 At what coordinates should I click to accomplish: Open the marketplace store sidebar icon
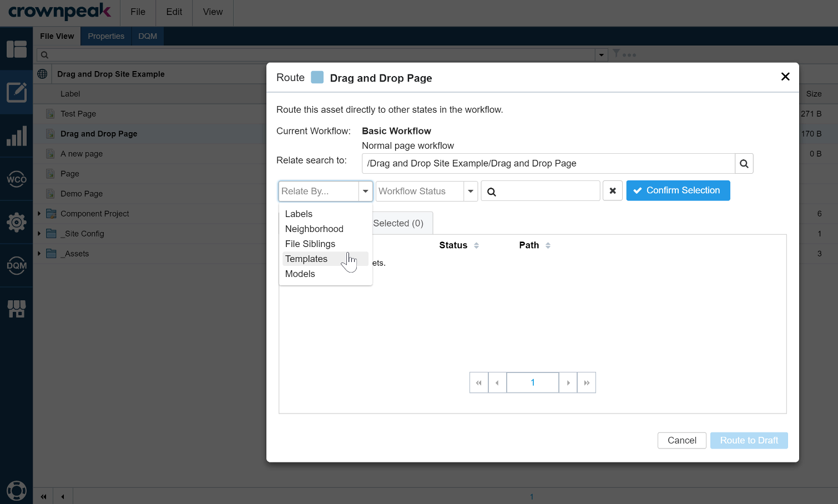tap(17, 309)
